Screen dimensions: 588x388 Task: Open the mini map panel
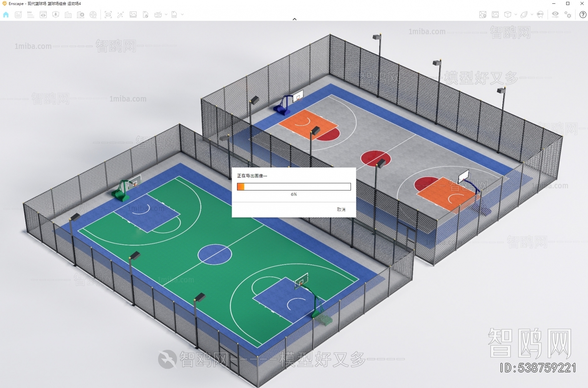pyautogui.click(x=483, y=15)
